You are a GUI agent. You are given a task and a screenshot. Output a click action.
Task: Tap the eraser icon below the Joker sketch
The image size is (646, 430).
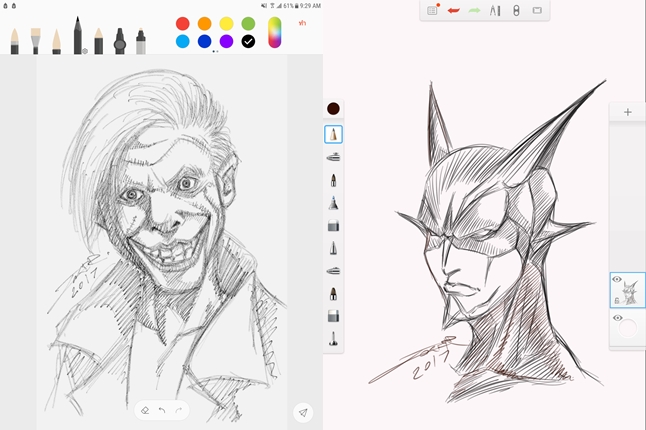pos(145,410)
